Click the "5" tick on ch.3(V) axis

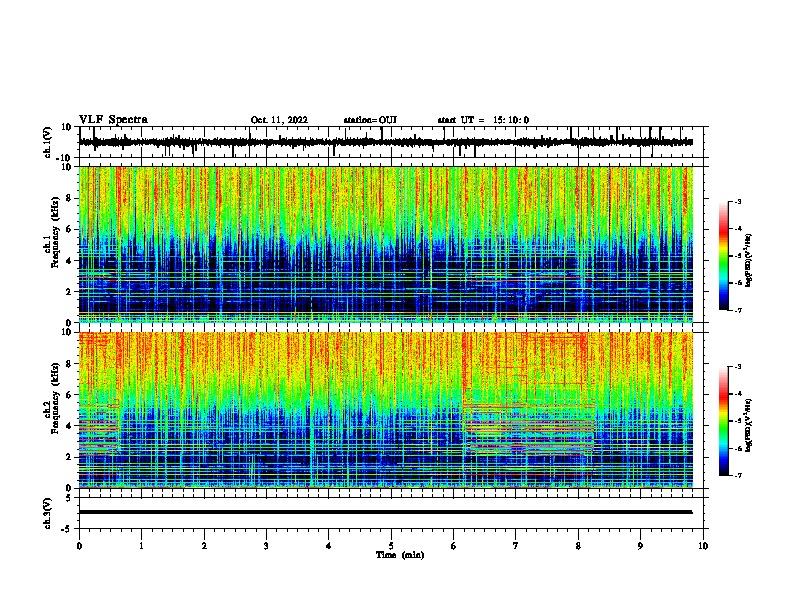70,498
